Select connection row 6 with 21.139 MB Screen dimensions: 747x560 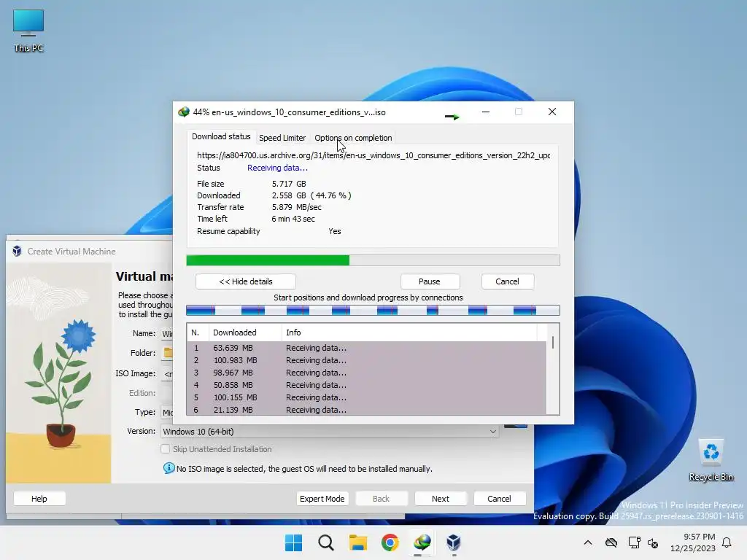[366, 410]
